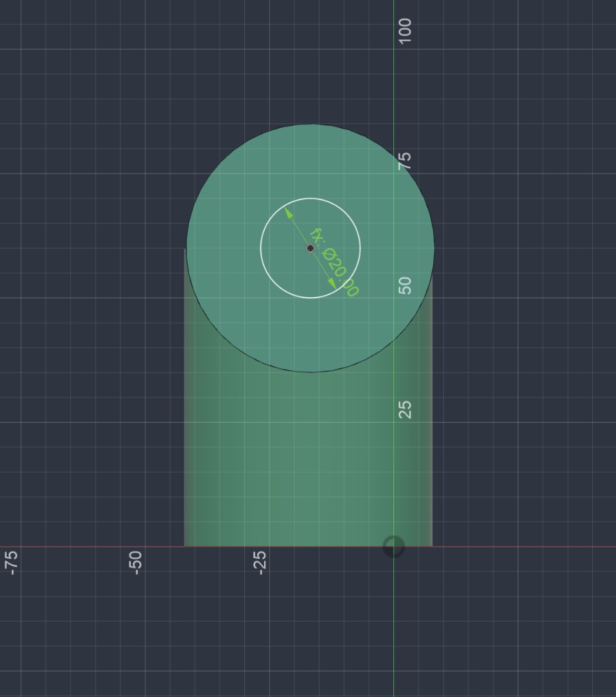
Task: Click the upper arrowhead of the diameter dimension
Action: tap(289, 213)
